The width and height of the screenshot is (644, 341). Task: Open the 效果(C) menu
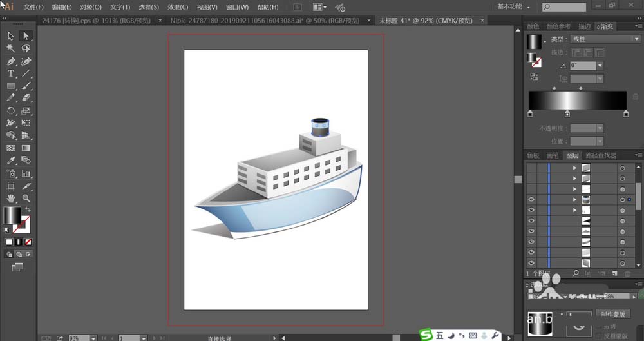point(178,7)
